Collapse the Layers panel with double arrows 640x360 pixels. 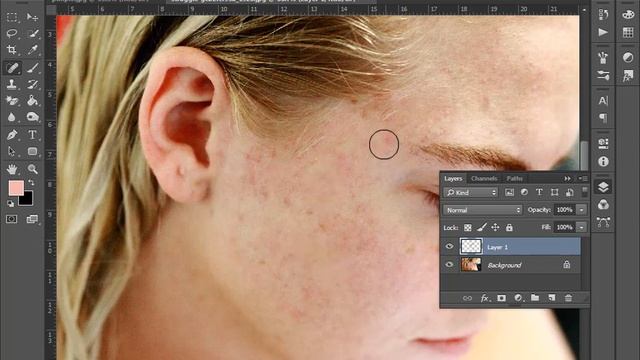(567, 178)
